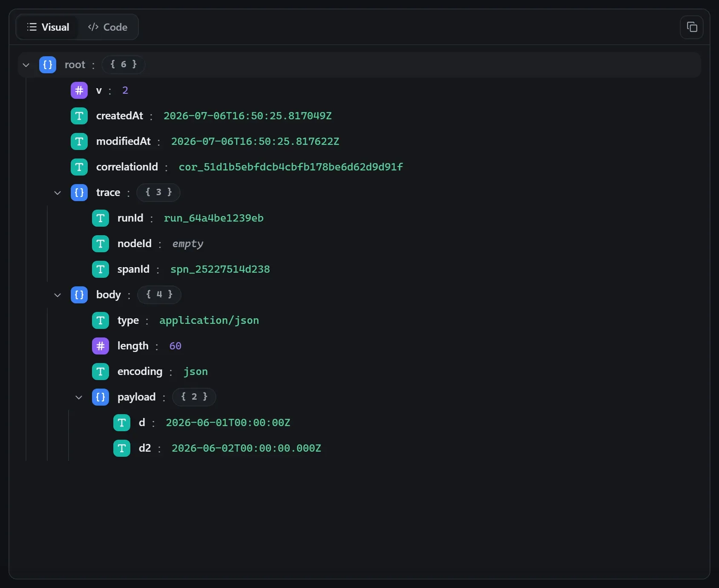719x588 pixels.
Task: Collapse the body object chevron
Action: pyautogui.click(x=58, y=295)
